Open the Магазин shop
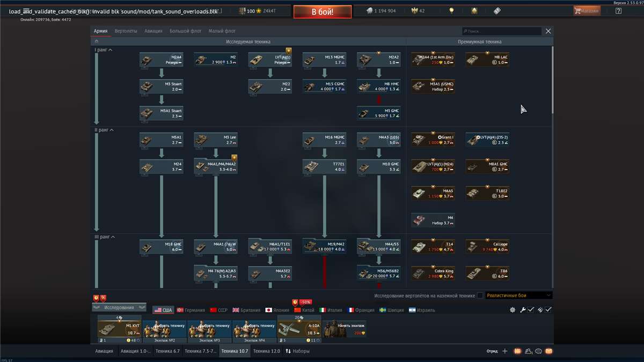The width and height of the screenshot is (644, 362). pos(587,11)
